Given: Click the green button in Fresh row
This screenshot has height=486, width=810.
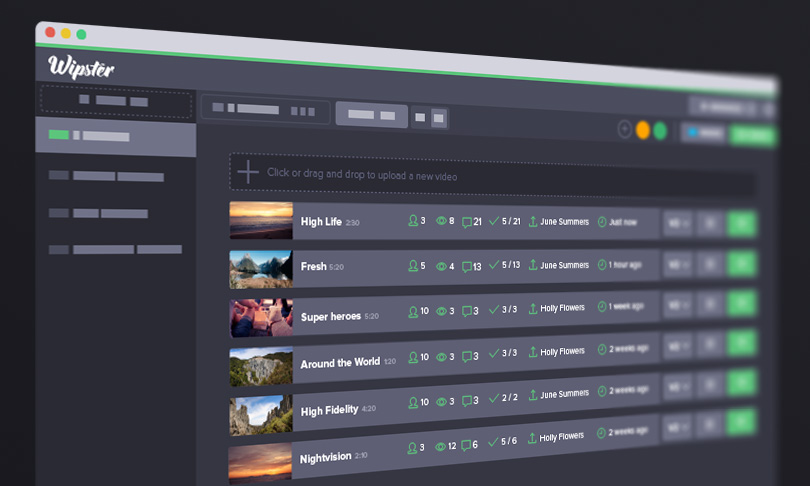Looking at the screenshot, I should 741,263.
